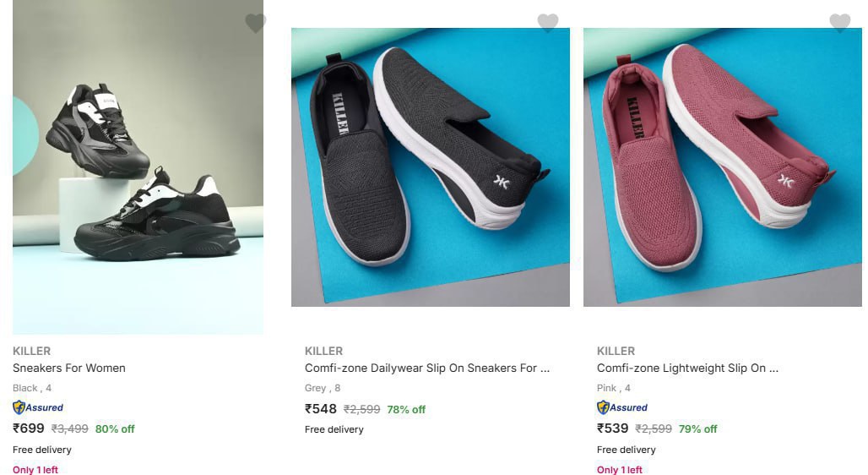Click the ₹699 price
The width and height of the screenshot is (868, 475).
point(29,429)
